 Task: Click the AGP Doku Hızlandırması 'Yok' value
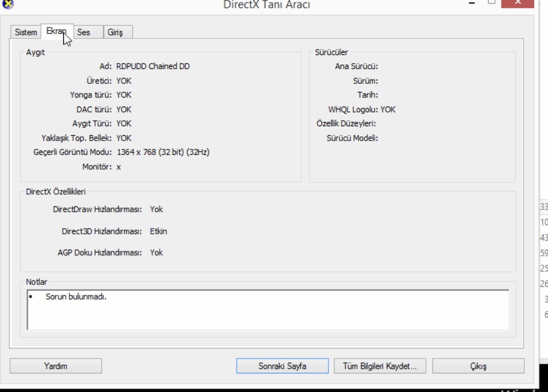pos(157,252)
